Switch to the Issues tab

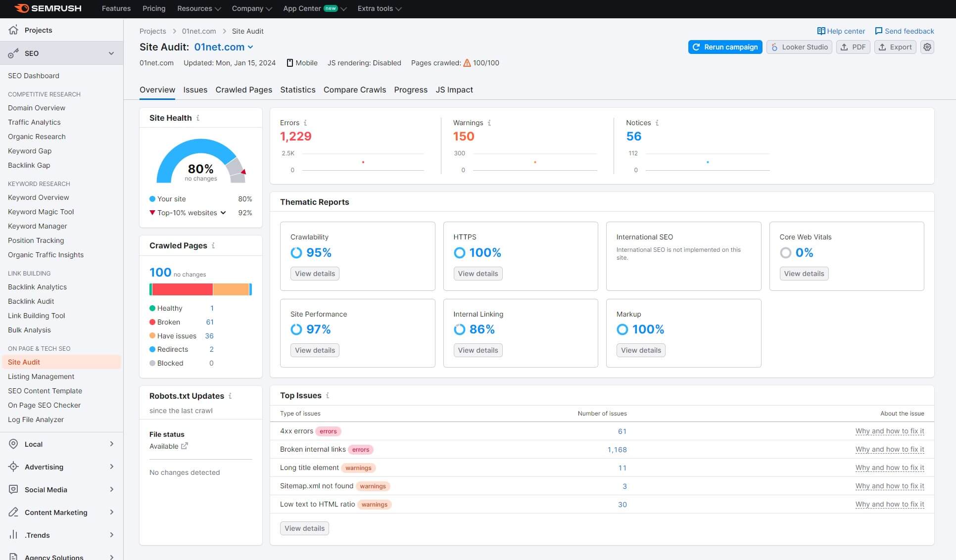(193, 89)
